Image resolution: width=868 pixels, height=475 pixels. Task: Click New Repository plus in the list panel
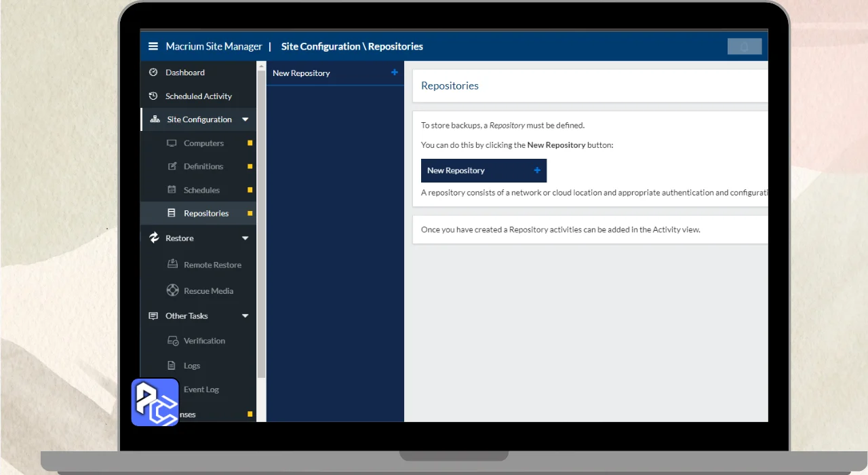point(395,73)
